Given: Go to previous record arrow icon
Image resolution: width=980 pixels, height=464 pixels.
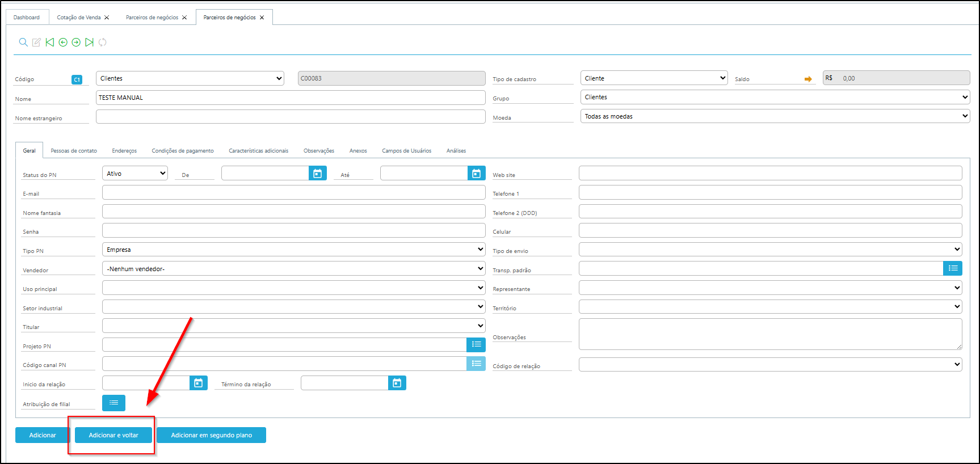Looking at the screenshot, I should (x=63, y=42).
